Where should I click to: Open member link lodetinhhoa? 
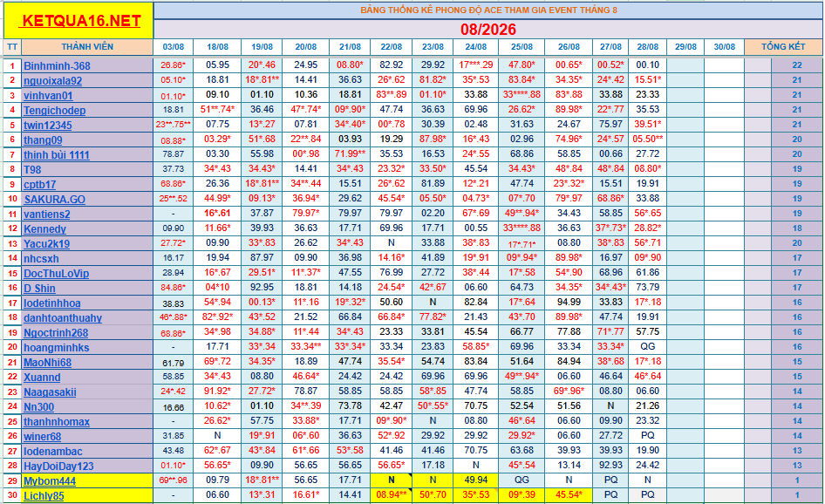tap(52, 303)
